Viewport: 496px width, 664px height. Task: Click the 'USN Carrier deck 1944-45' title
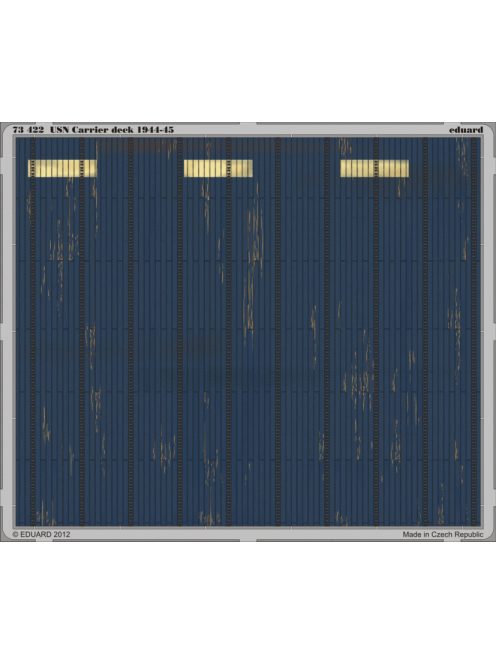(112, 130)
